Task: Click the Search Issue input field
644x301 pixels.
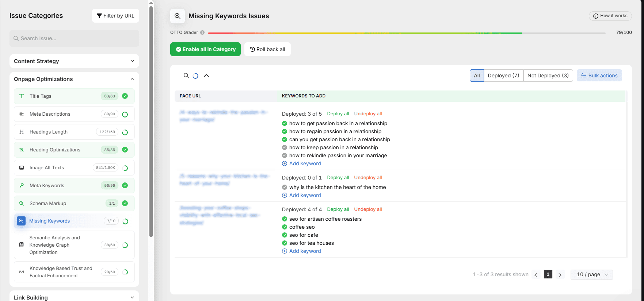Action: tap(74, 38)
